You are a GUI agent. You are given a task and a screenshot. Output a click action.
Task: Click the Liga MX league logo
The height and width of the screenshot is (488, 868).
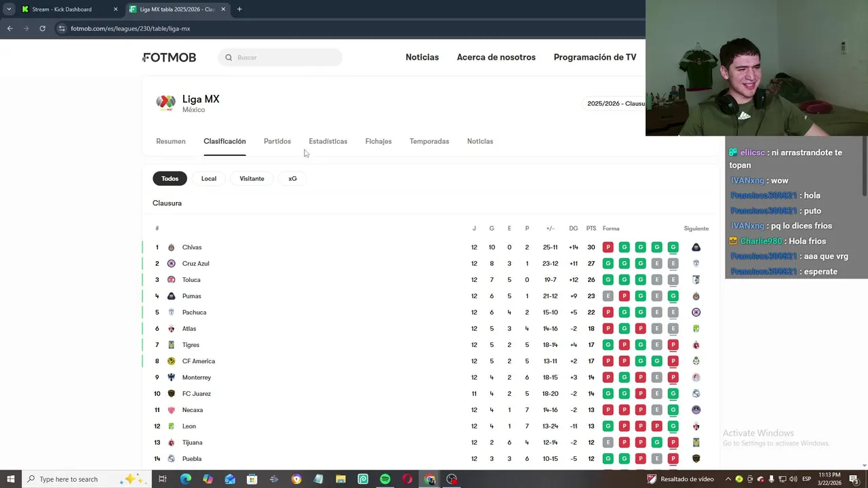165,102
